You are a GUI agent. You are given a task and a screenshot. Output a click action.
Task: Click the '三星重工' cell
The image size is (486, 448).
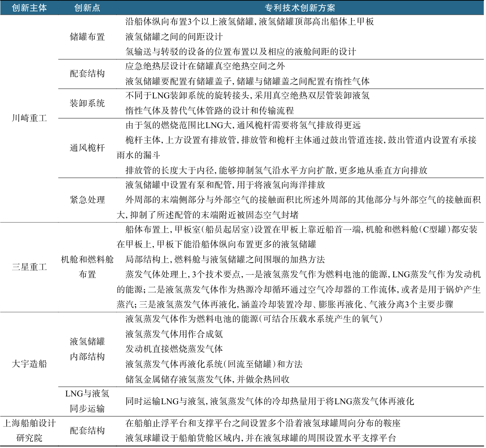tap(29, 267)
